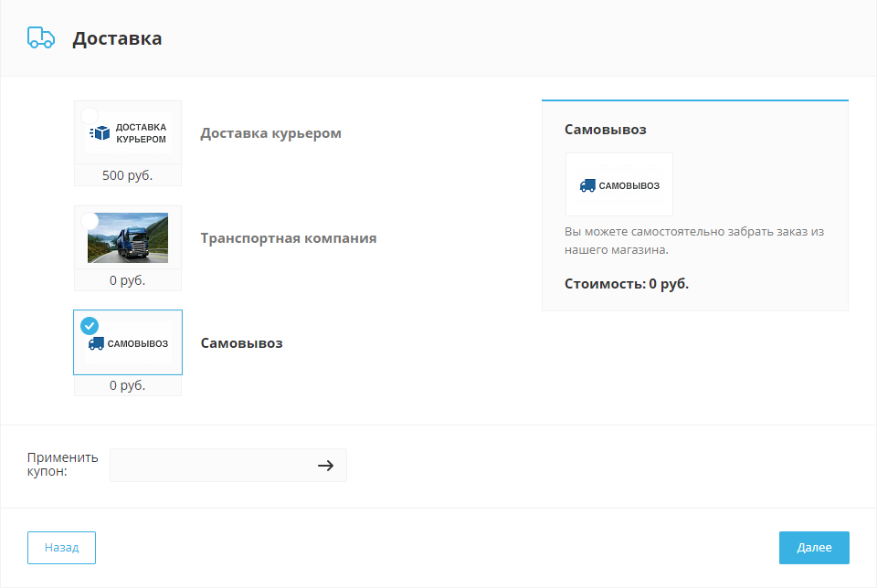Click the Самовывоз heading in the details panel
Screen dimensions: 877x588
click(605, 130)
